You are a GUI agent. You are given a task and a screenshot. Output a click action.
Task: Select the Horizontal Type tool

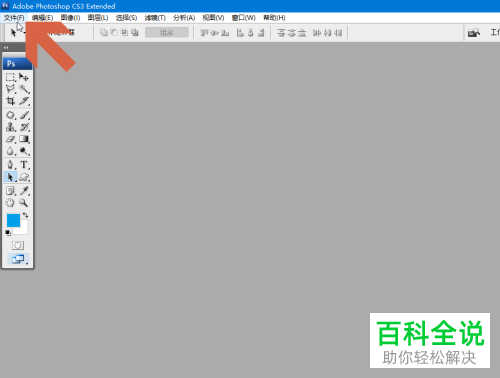(24, 165)
